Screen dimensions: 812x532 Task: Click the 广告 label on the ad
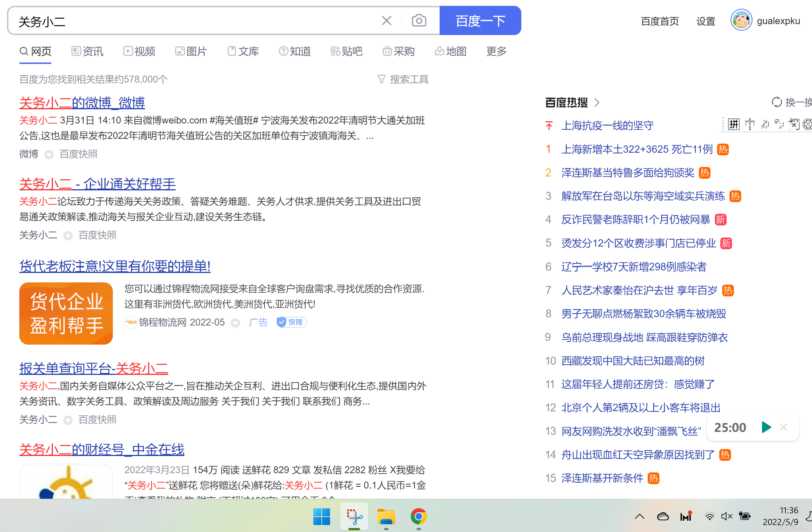coord(258,322)
